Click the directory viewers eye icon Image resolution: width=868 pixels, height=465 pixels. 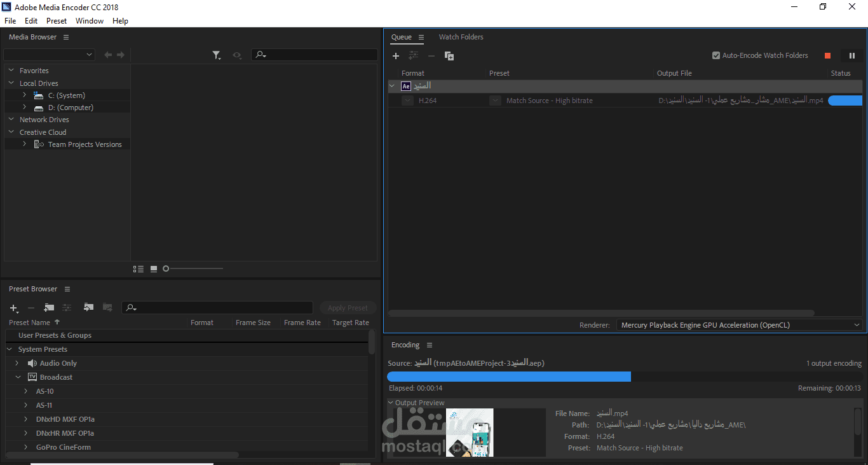pos(237,55)
